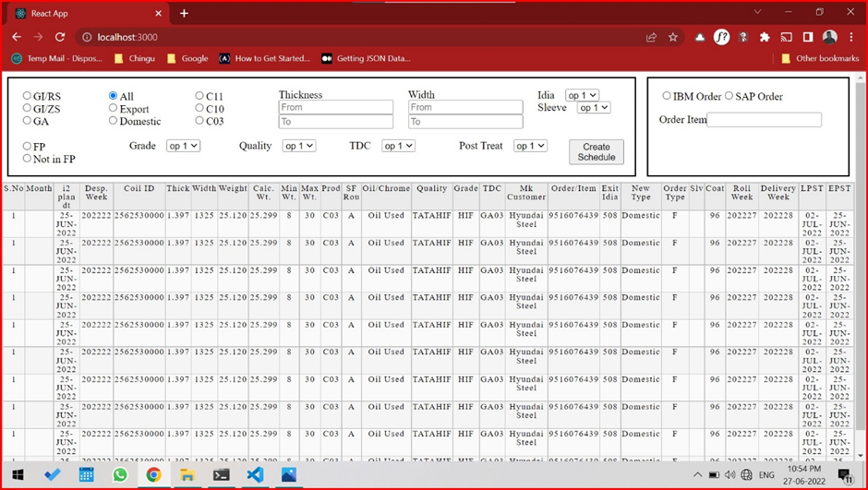Image resolution: width=868 pixels, height=490 pixels.
Task: Select the GA radio button
Action: pyautogui.click(x=27, y=120)
